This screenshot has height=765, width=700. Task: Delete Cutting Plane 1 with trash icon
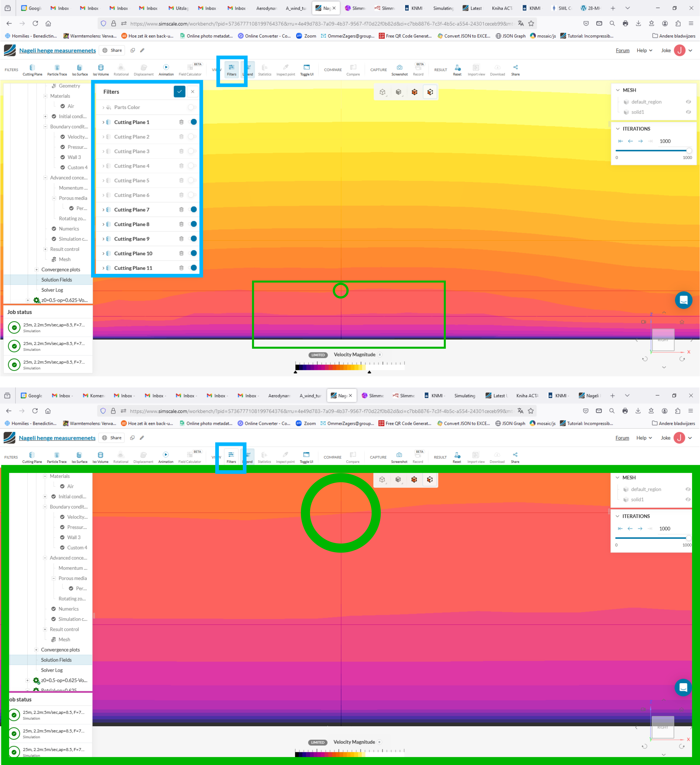(181, 122)
